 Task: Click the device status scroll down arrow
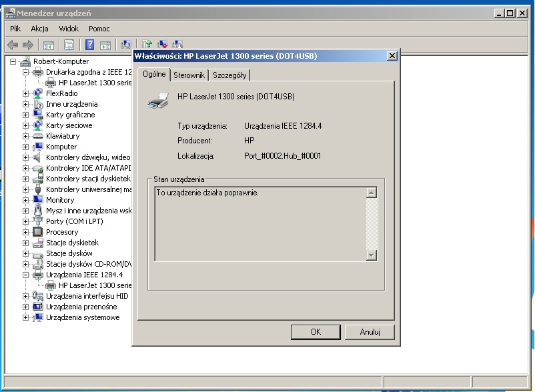[x=371, y=255]
